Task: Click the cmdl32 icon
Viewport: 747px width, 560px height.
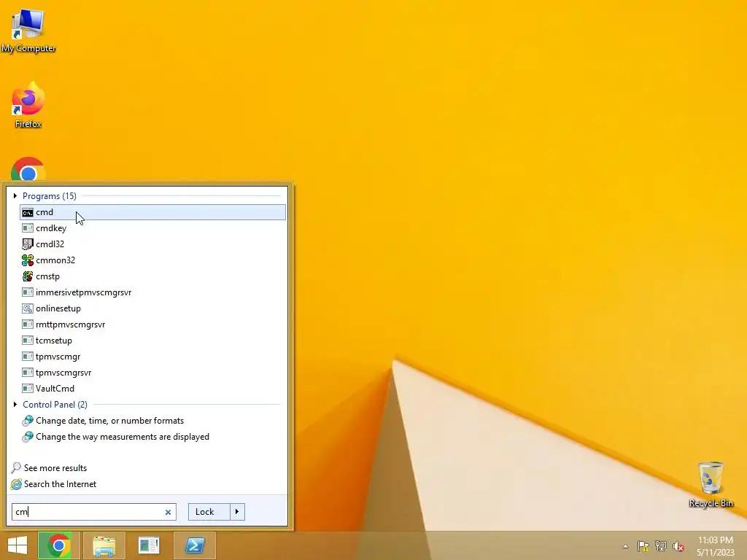Action: [x=28, y=244]
